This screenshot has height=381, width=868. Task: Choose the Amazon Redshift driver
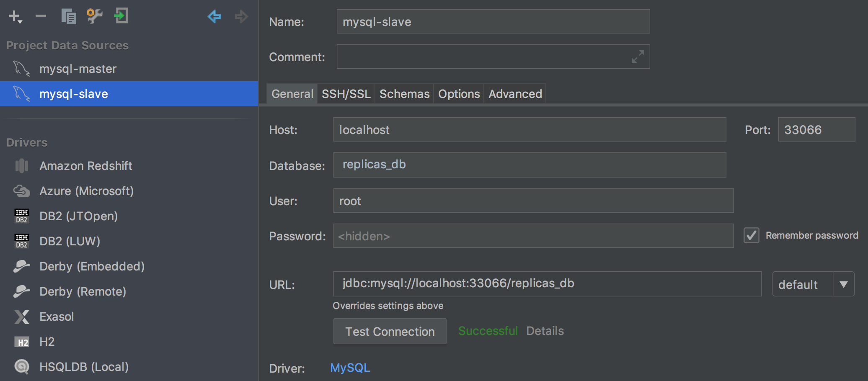85,166
